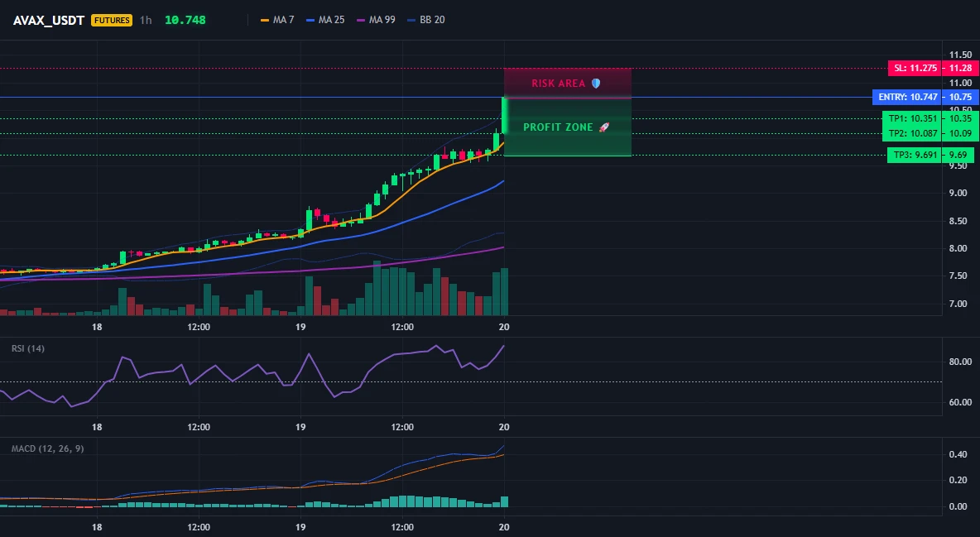Toggle the MA 25 legend entry
Image resolution: width=980 pixels, height=537 pixels.
click(x=325, y=20)
